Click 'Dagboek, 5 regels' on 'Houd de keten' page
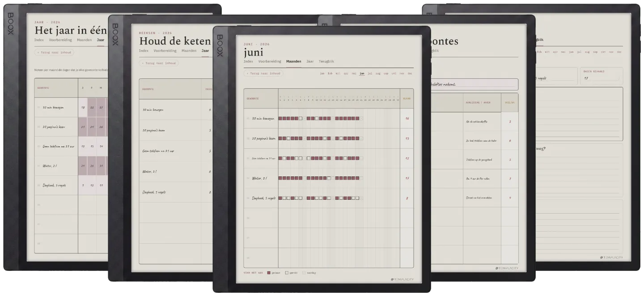644x296 pixels. 154,192
